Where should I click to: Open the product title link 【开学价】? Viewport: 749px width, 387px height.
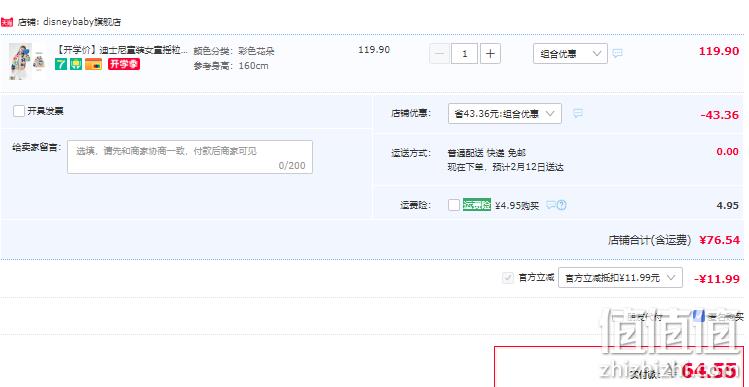[122, 51]
